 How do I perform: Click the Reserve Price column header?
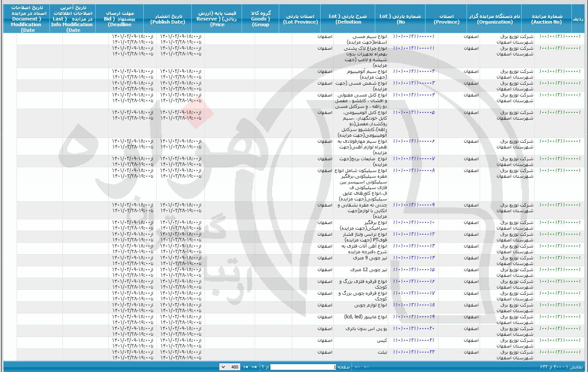217,19
